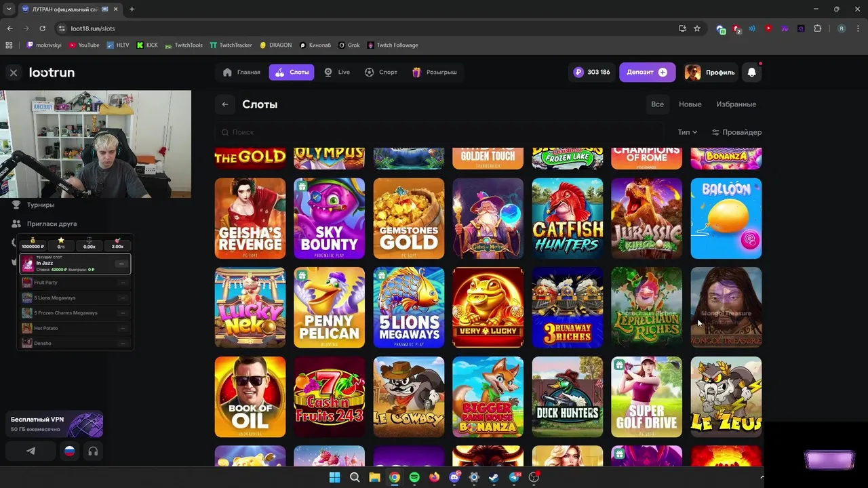Select Densho row in the overlay list
868x488 pixels.
pyautogui.click(x=75, y=344)
